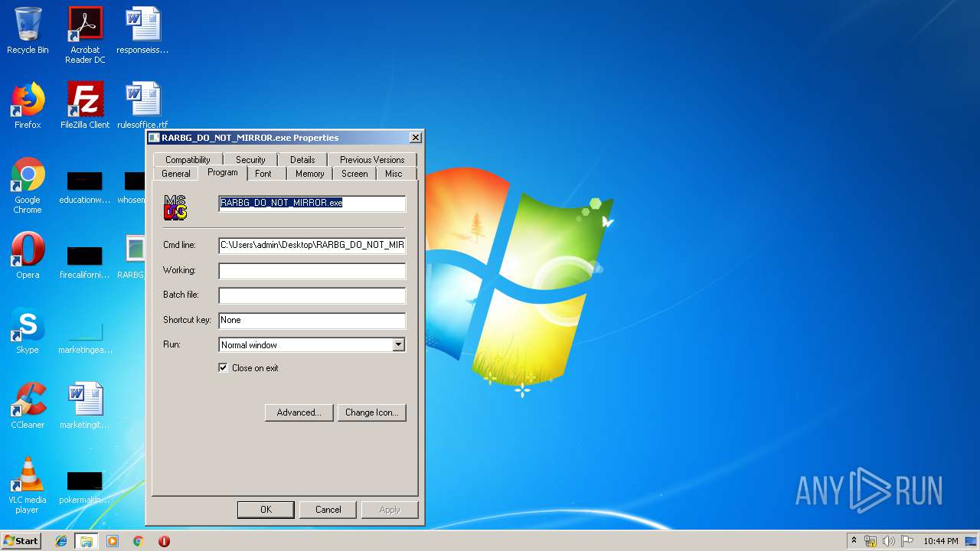Click the taskbar clock showing 10:44 PM

pos(940,541)
